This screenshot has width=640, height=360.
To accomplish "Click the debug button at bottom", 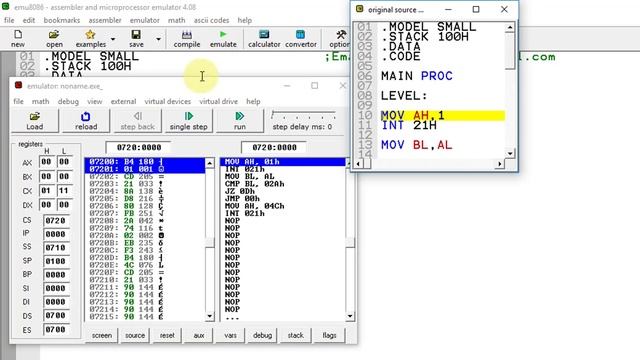I will pyautogui.click(x=262, y=335).
